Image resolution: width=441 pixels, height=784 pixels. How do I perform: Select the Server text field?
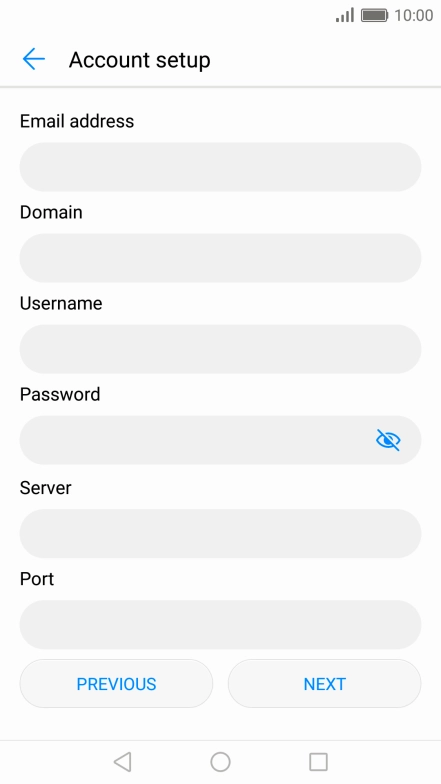coord(220,534)
